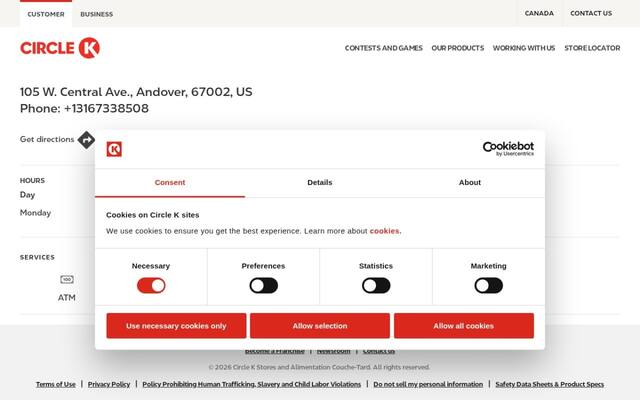Switch to the Consent tab

click(170, 182)
